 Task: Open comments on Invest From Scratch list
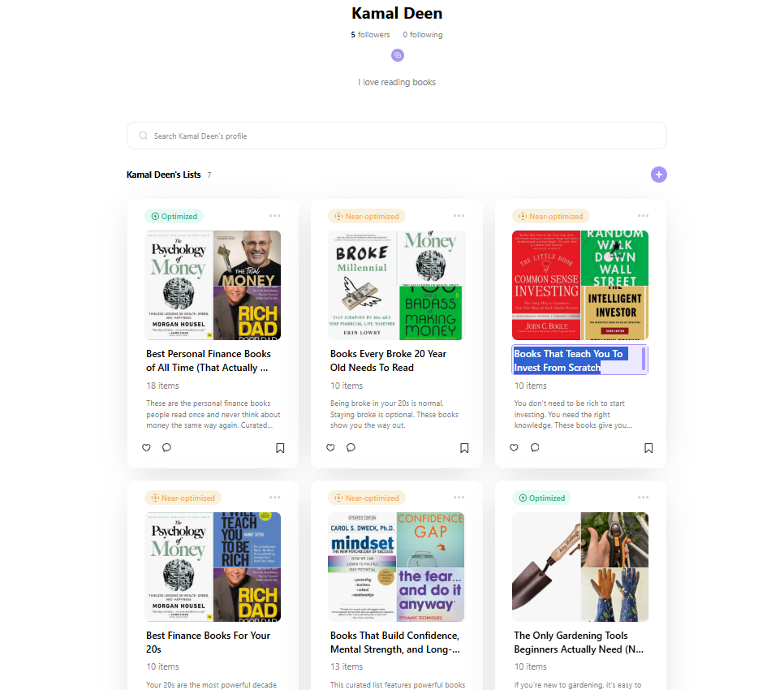(535, 447)
